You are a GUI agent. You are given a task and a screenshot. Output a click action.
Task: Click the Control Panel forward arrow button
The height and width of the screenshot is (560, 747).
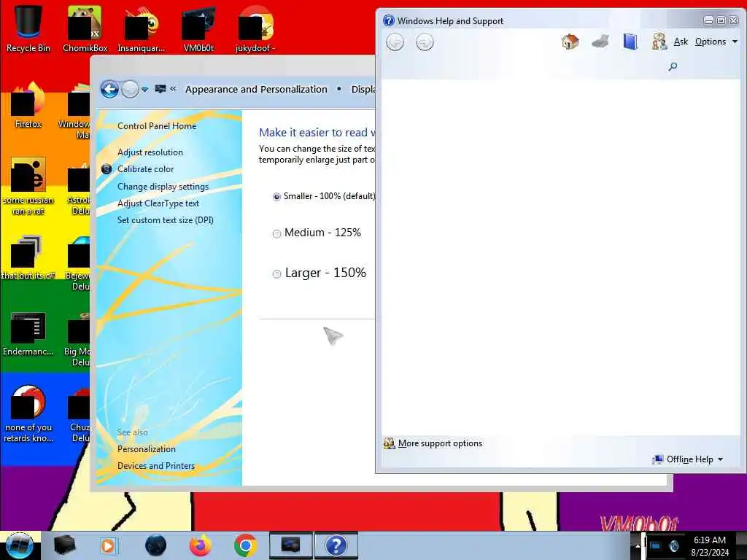[x=130, y=89]
